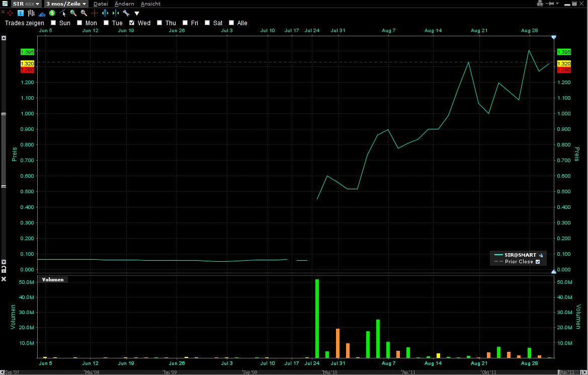
Task: Click the blue marker at chart top-right
Action: 554,37
